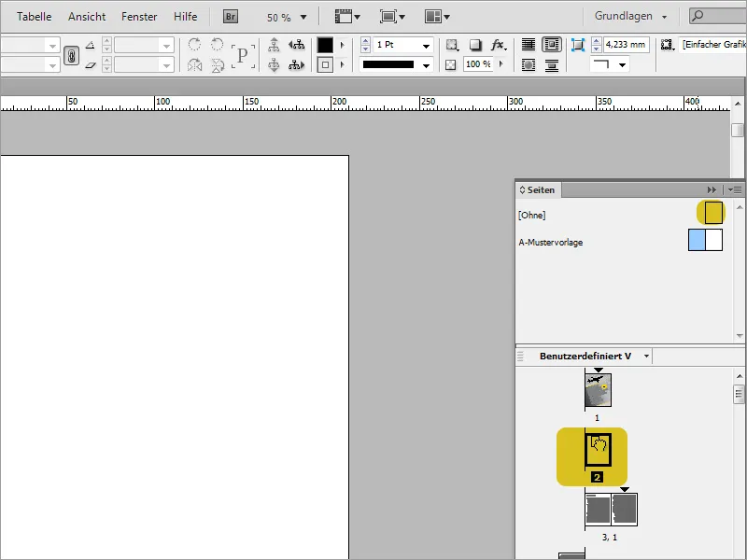Screen dimensions: 747x560
Task: Rotate 90° clockwise icon
Action: tap(194, 45)
